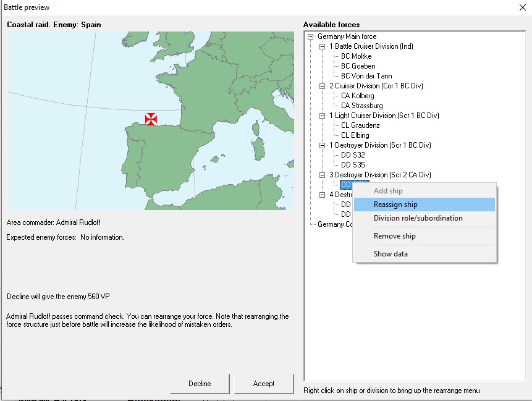Select DD S35 destroyer entry

tap(353, 165)
